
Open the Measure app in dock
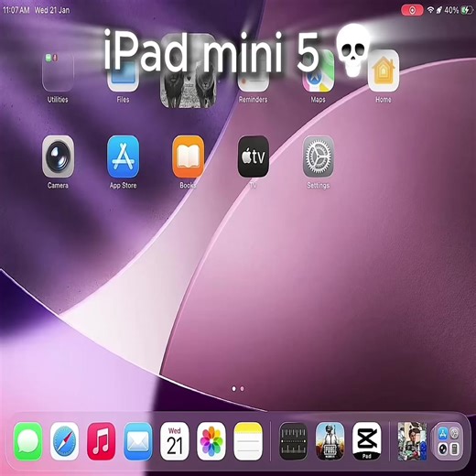[293, 441]
